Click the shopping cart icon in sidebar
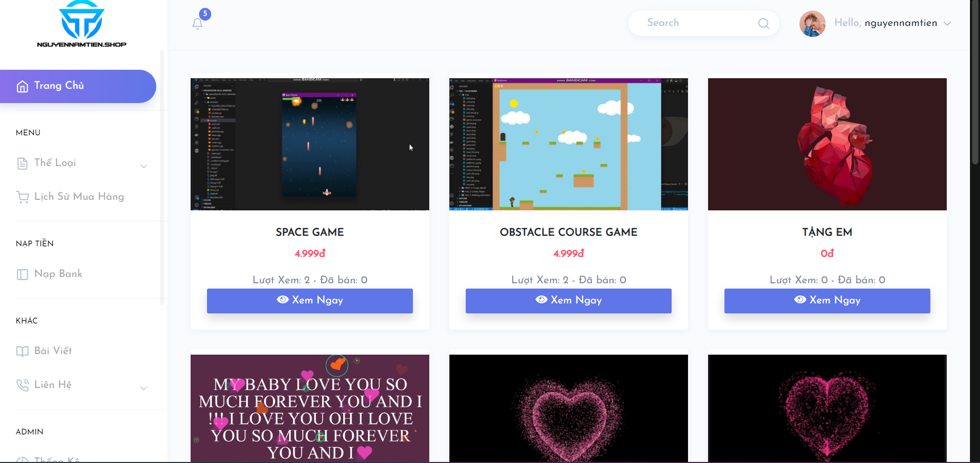This screenshot has height=463, width=980. coord(22,197)
